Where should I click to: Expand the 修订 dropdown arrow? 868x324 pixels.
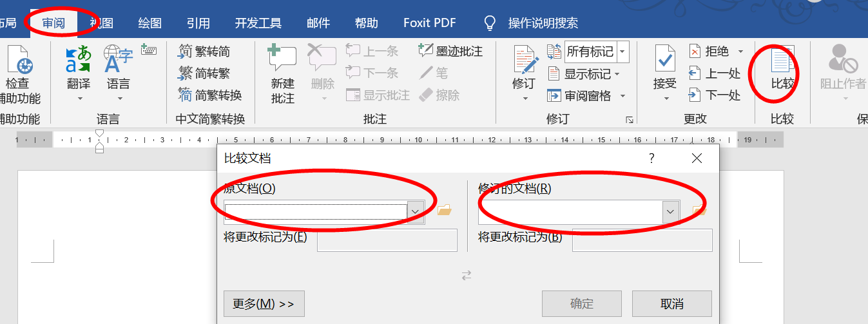525,99
